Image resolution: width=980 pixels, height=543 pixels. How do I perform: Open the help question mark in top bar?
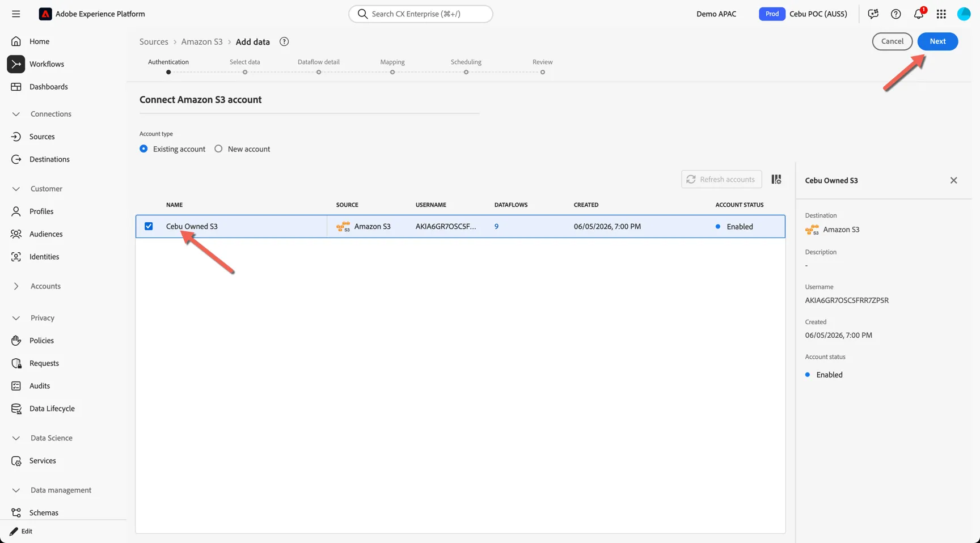[x=895, y=14]
